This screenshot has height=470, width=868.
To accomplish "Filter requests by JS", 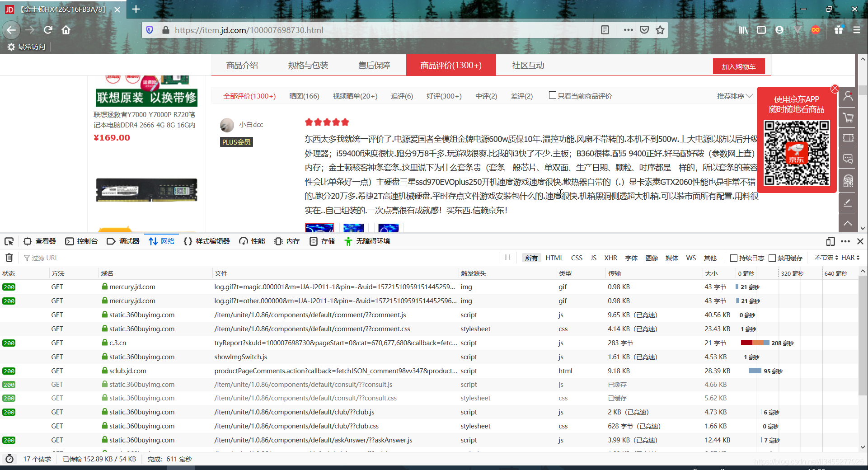I will coord(593,258).
